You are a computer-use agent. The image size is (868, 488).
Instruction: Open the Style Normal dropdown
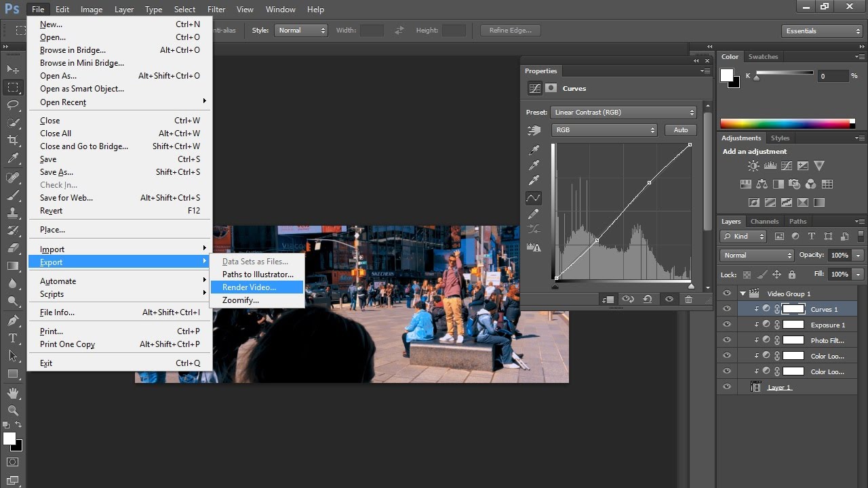[x=301, y=30]
